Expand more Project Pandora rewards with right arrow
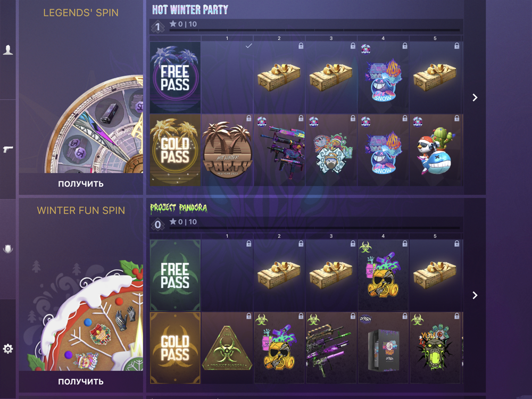Image resolution: width=532 pixels, height=399 pixels. (x=475, y=295)
